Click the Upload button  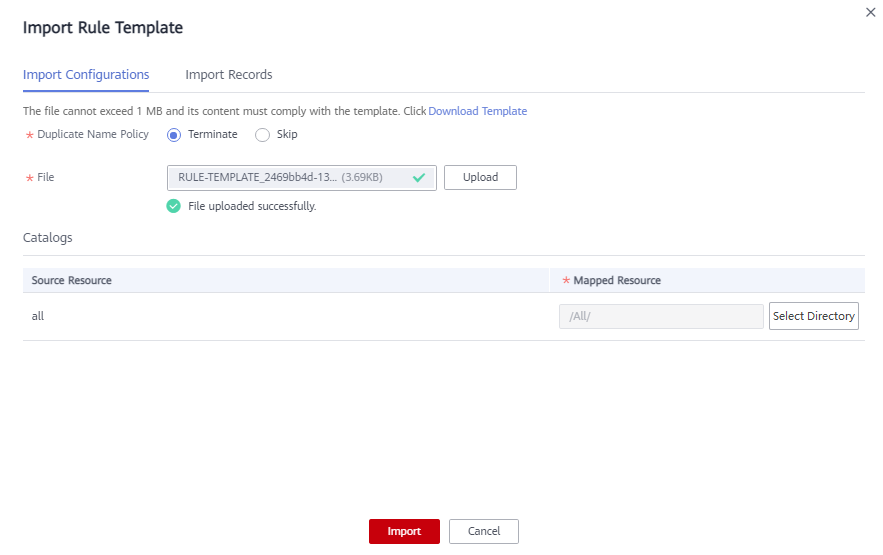point(480,177)
